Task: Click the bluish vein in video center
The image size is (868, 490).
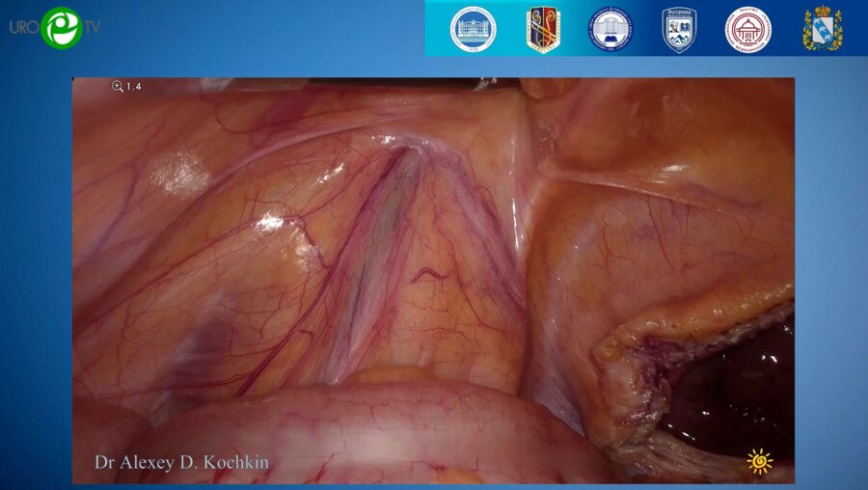Action: tap(381, 222)
